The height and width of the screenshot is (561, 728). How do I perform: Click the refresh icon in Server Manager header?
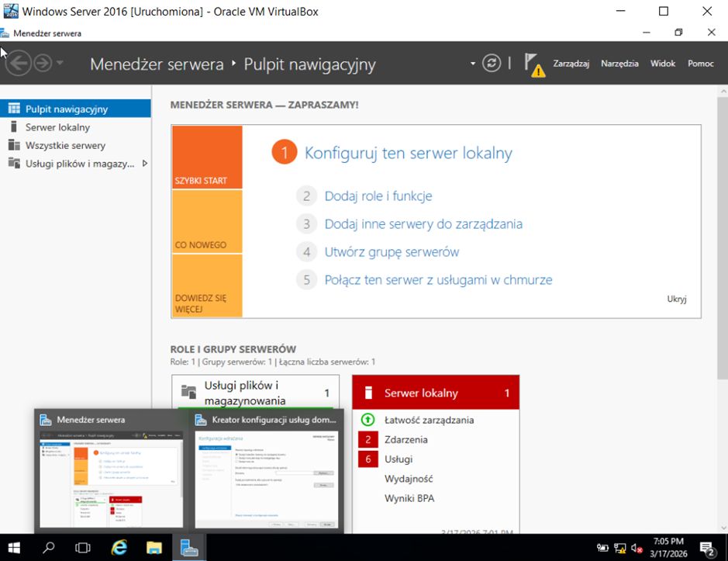click(x=492, y=63)
